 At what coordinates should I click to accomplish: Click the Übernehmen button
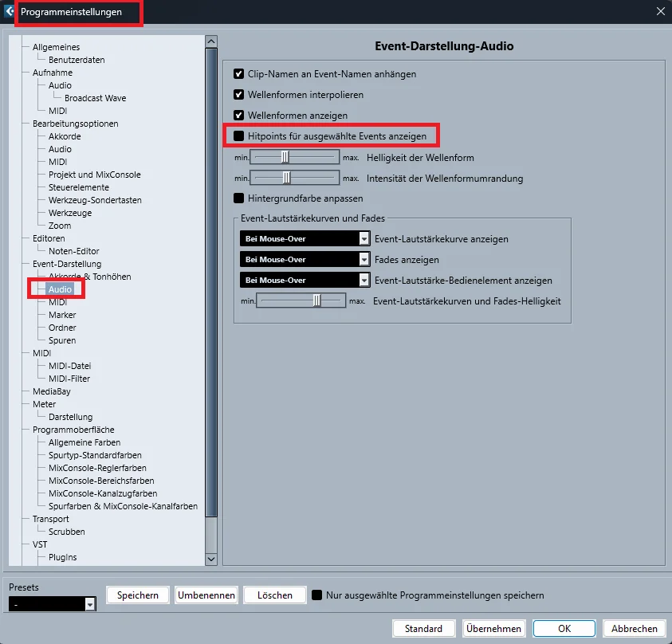coord(493,629)
